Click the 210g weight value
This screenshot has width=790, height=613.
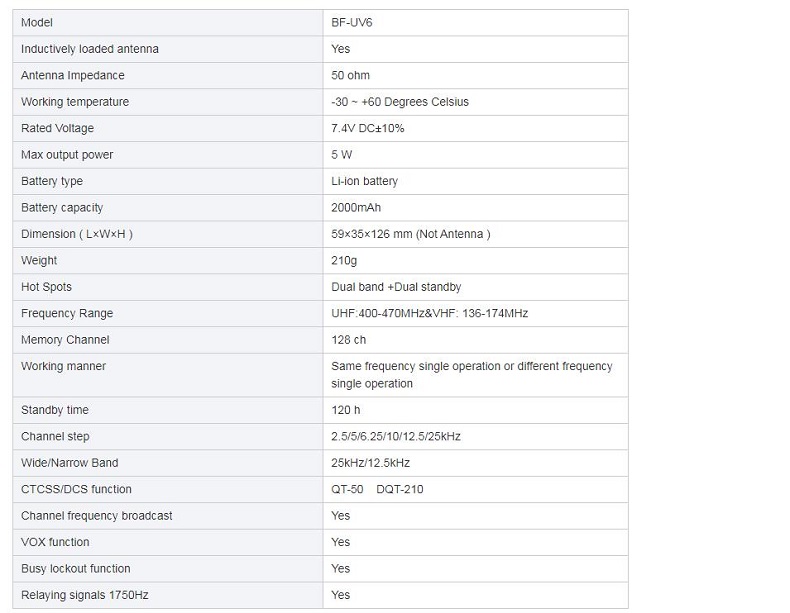coord(344,261)
